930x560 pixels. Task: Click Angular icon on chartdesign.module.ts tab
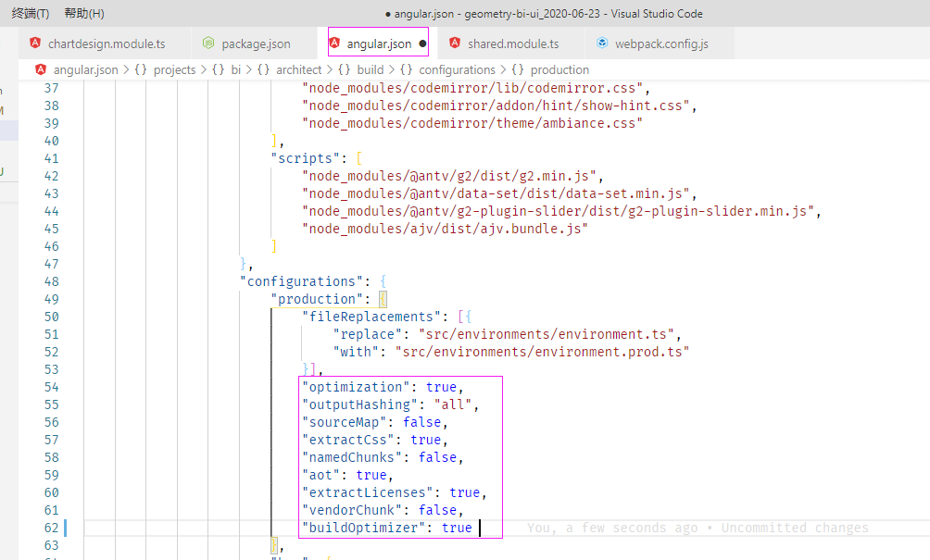click(35, 43)
